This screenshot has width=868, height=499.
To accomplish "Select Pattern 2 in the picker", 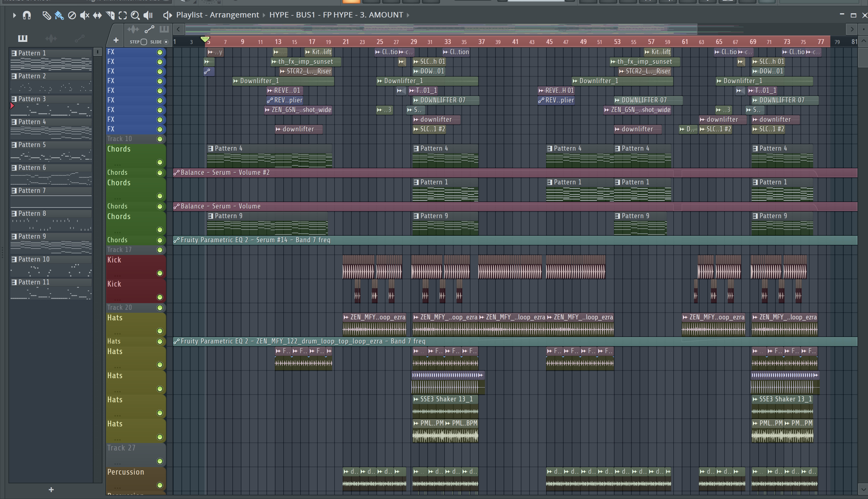I will click(x=51, y=83).
